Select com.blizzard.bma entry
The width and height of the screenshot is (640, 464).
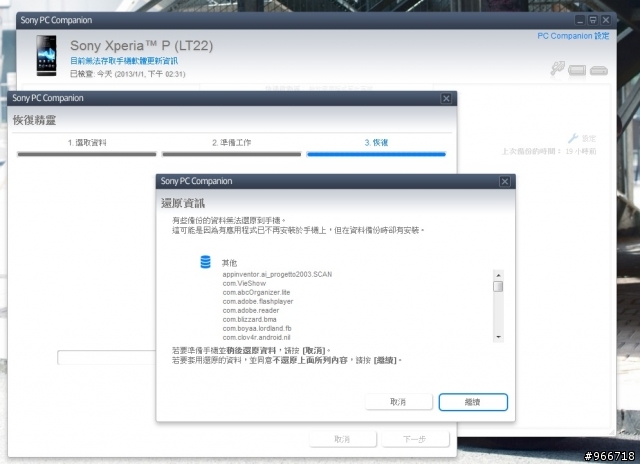pos(249,319)
